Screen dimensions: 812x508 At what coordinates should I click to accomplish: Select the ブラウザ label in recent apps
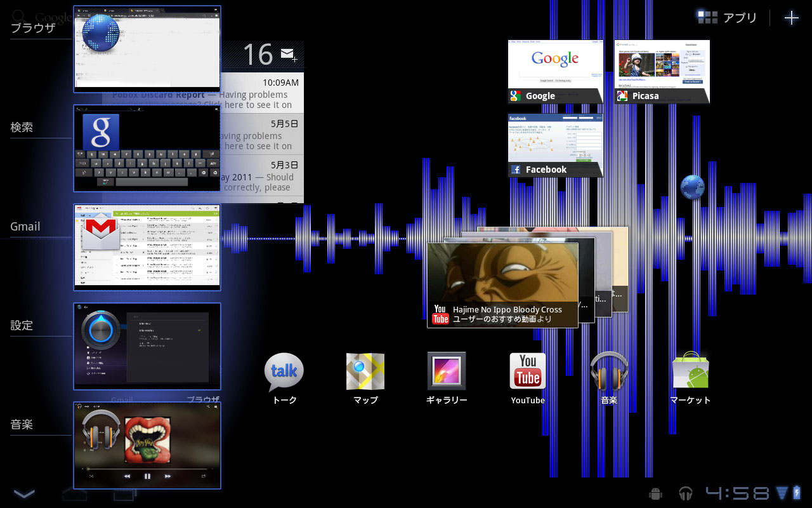pyautogui.click(x=34, y=28)
